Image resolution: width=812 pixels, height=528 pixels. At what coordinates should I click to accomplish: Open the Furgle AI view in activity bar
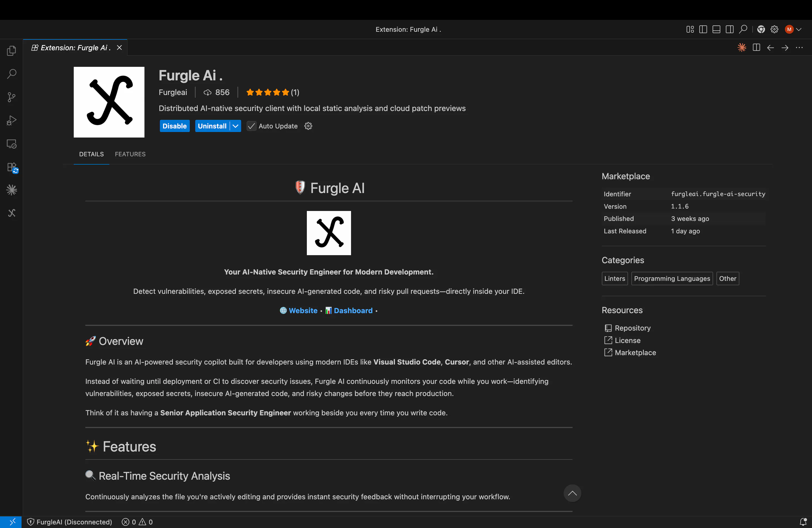[x=12, y=213]
